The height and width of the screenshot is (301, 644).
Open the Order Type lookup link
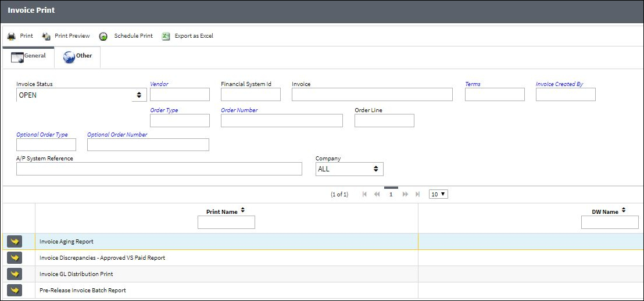coord(164,110)
